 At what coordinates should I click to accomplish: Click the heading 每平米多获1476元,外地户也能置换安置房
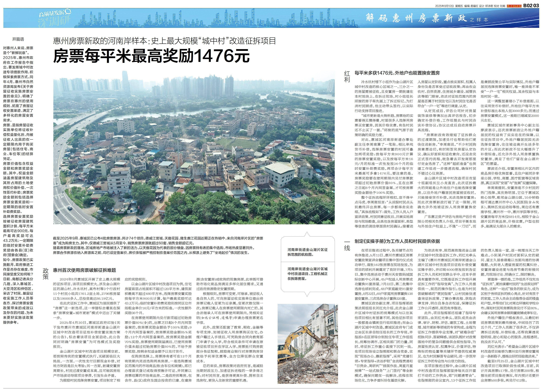click(x=397, y=73)
